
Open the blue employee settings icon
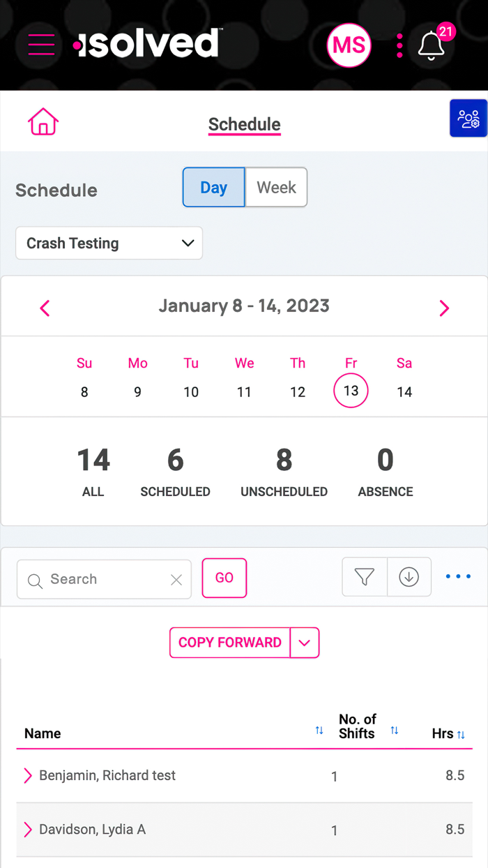click(x=468, y=119)
